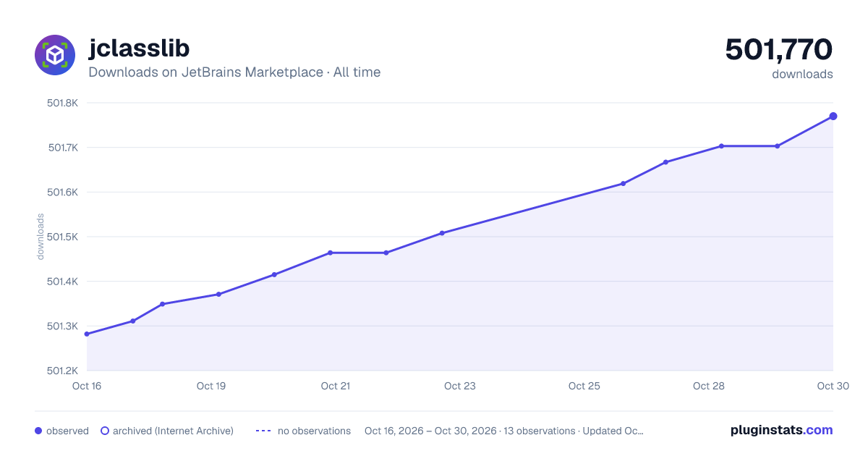The height and width of the screenshot is (456, 868).
Task: Click the dashed no observations legend marker
Action: click(x=263, y=431)
